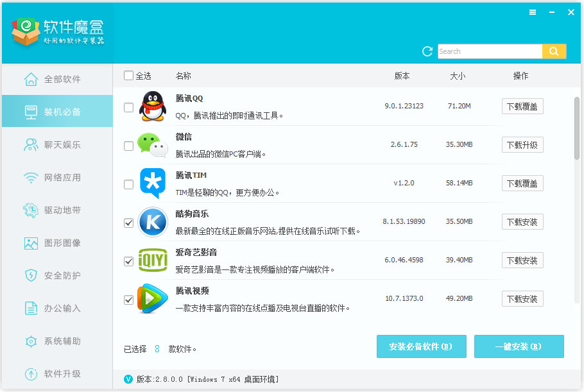584x392 pixels.
Task: Click the iQIYI app icon
Action: [153, 260]
